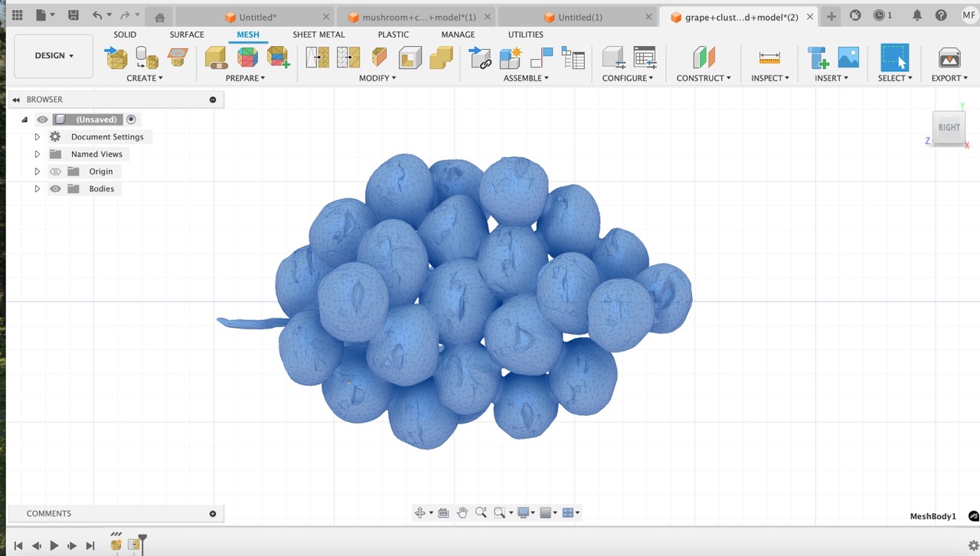The image size is (980, 556).
Task: Click the Grid and Snaps icon
Action: tap(547, 512)
